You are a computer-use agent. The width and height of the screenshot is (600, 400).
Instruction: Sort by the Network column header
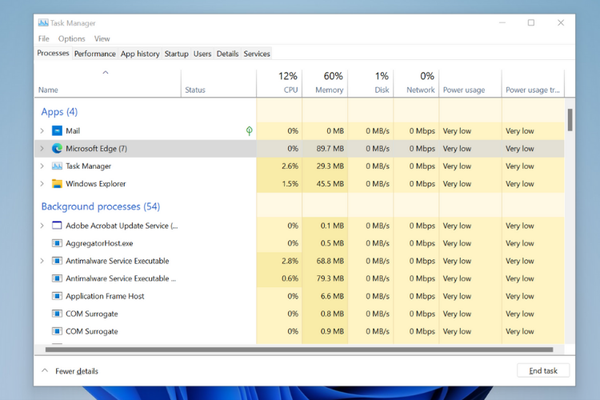tap(416, 83)
